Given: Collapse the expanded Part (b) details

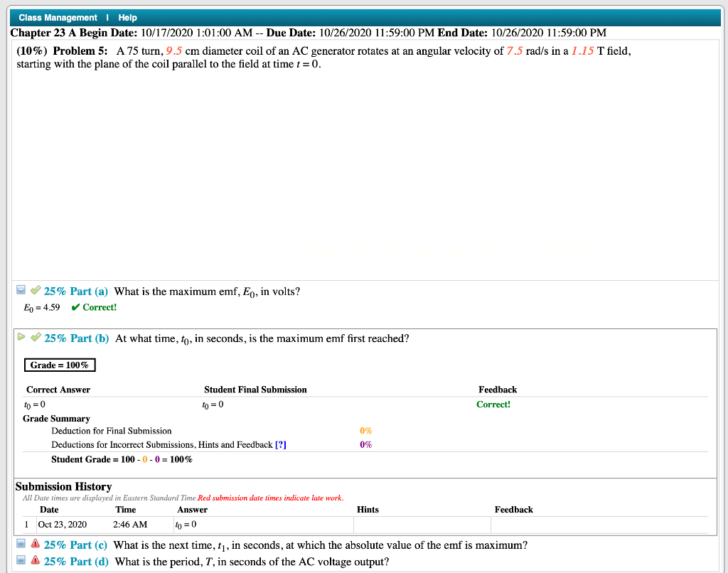Looking at the screenshot, I should coord(22,337).
